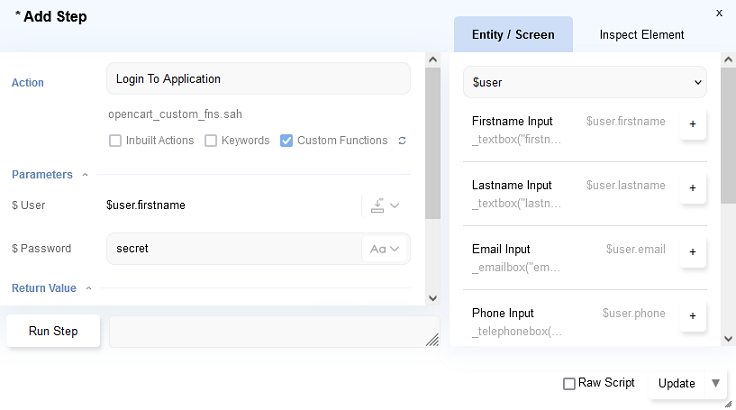Uncheck the Custom Functions checkbox
The width and height of the screenshot is (736, 410).
[x=287, y=141]
